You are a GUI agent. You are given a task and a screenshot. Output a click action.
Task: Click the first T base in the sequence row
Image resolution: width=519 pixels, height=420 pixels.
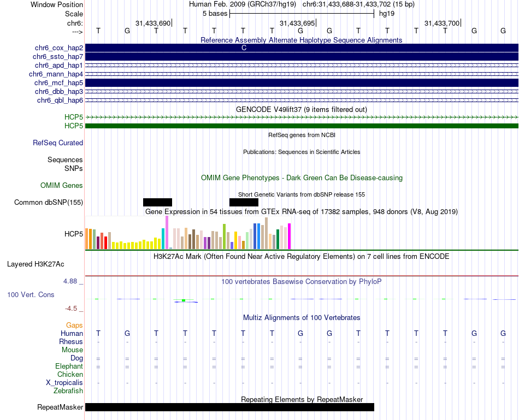pyautogui.click(x=98, y=31)
